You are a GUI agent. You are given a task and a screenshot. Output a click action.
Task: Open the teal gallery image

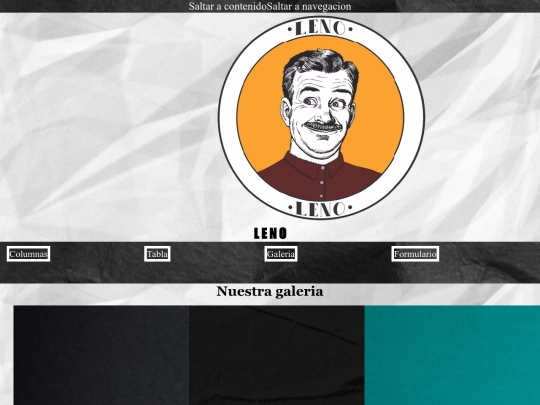(452, 355)
